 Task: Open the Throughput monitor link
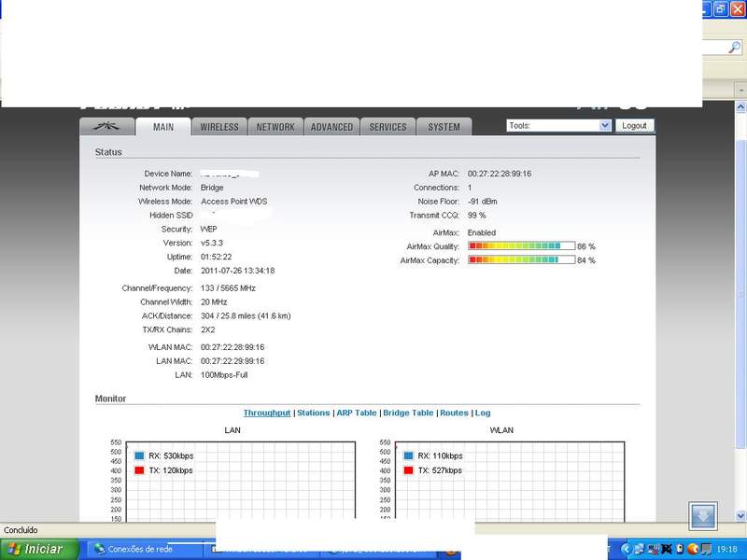[x=267, y=413]
